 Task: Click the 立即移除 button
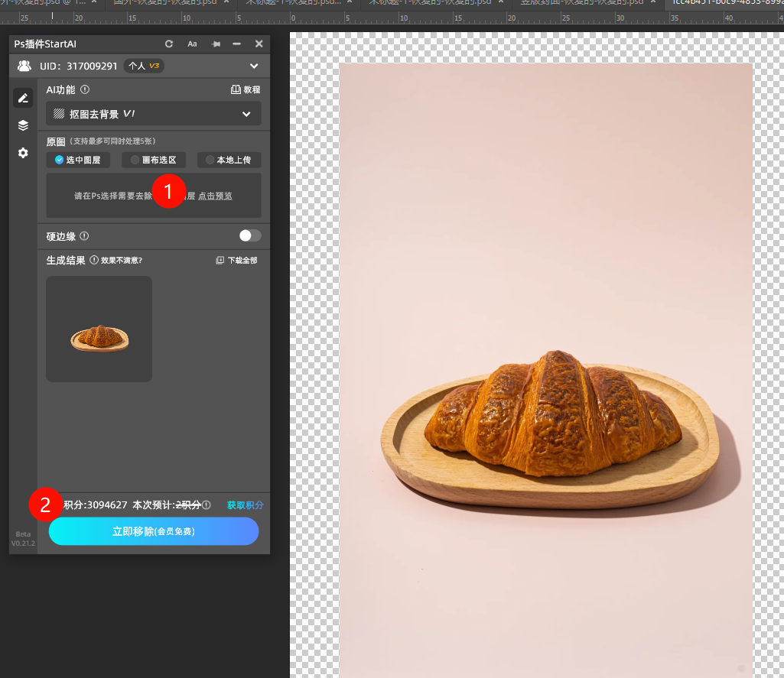(154, 531)
